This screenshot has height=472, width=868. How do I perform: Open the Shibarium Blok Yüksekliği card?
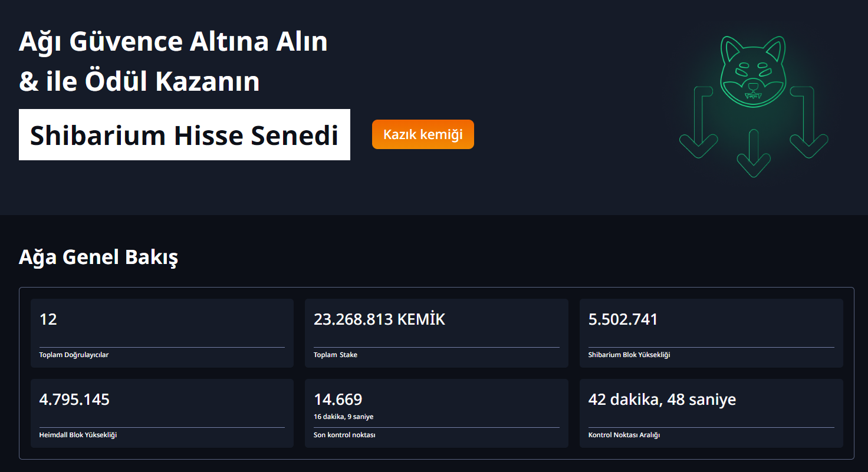711,333
